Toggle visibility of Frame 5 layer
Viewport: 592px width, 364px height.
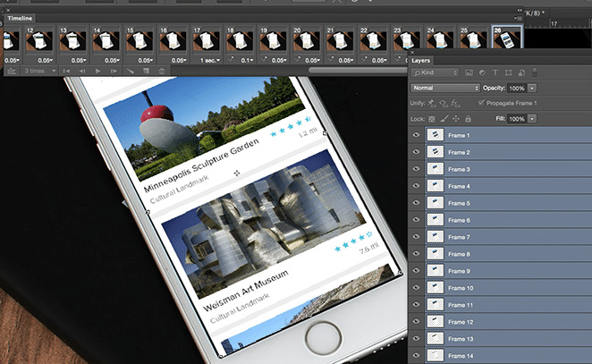click(x=416, y=203)
